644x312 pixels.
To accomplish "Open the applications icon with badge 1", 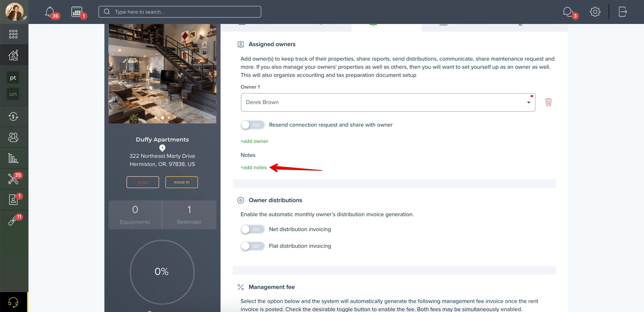I will pos(13,199).
